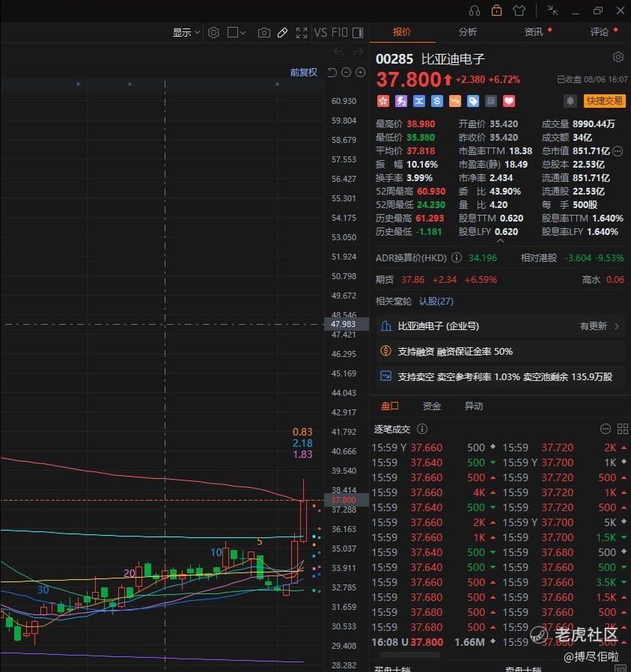Open the chart layout square dropdown
The width and height of the screenshot is (631, 672).
(x=237, y=33)
